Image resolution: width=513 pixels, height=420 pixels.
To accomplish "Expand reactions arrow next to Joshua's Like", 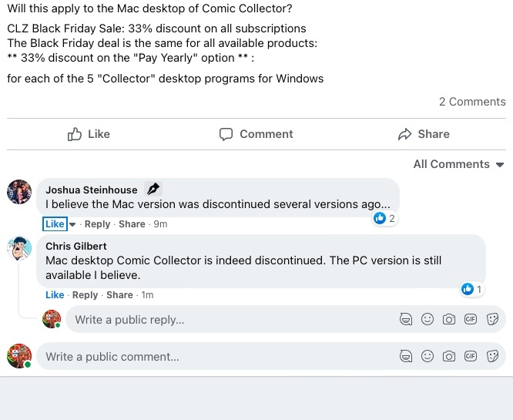I will pos(72,224).
